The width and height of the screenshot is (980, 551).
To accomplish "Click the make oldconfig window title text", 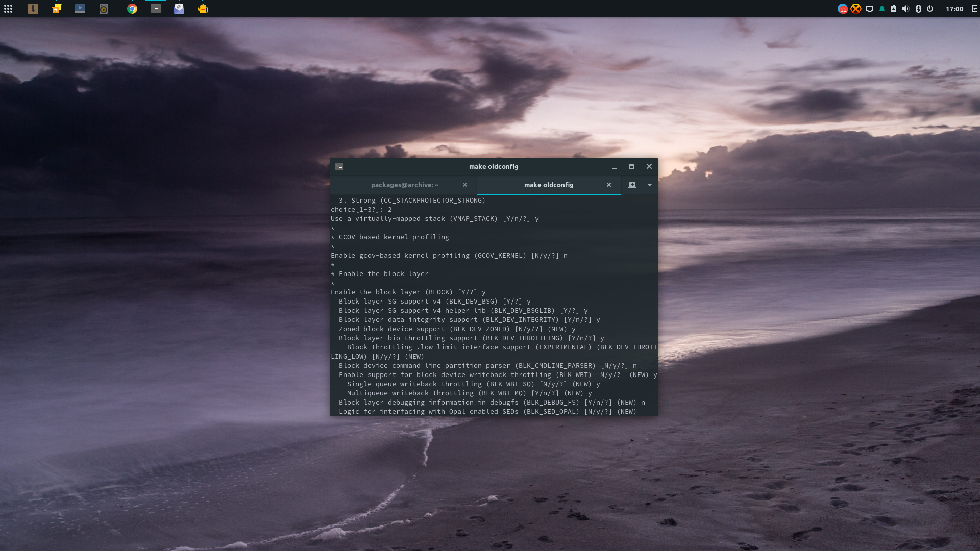I will click(494, 166).
